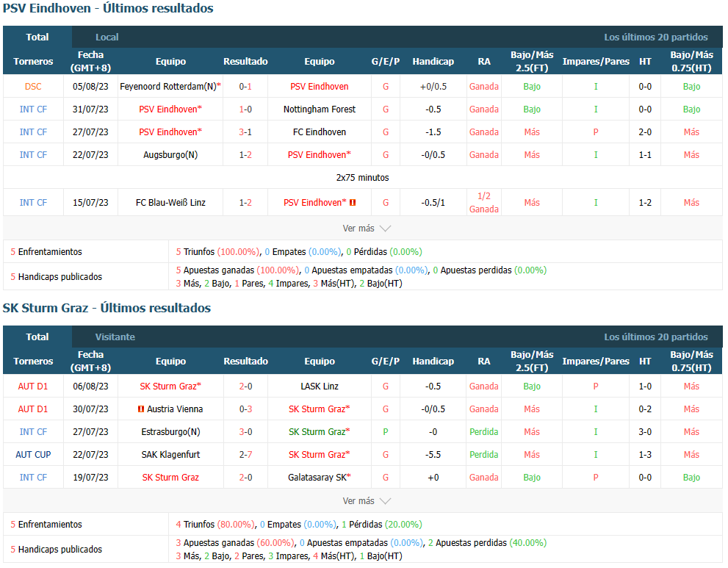This screenshot has width=728, height=568.
Task: Click result 3-1 versus FC Eindhoven
Action: point(245,132)
